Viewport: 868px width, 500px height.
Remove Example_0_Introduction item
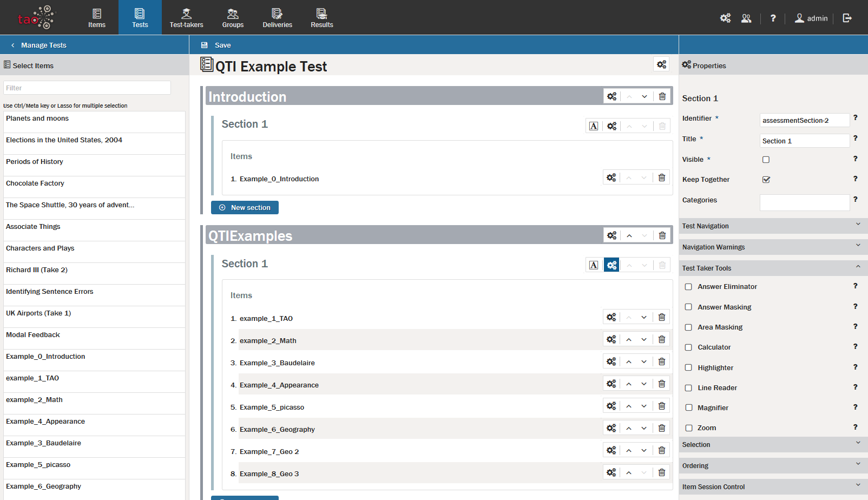click(x=661, y=177)
